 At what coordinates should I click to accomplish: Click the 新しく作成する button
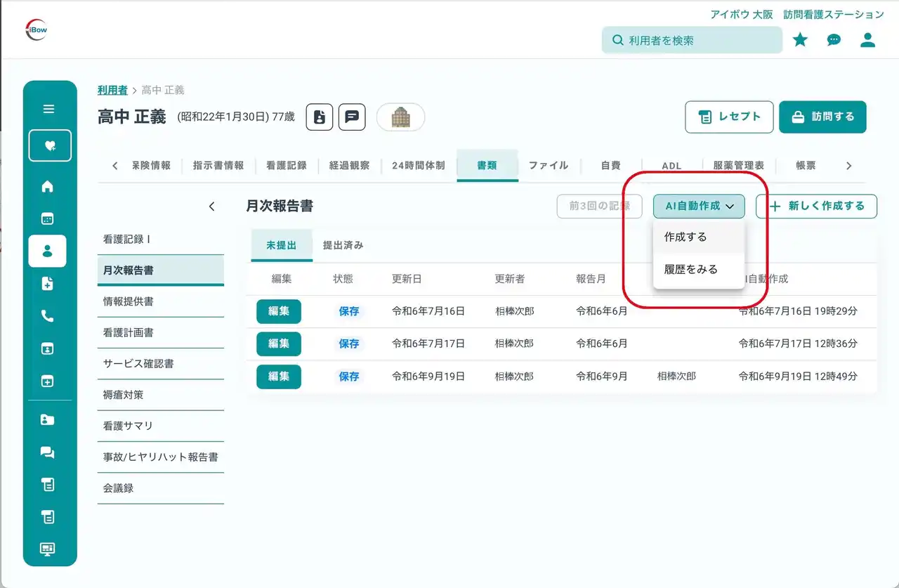point(816,206)
